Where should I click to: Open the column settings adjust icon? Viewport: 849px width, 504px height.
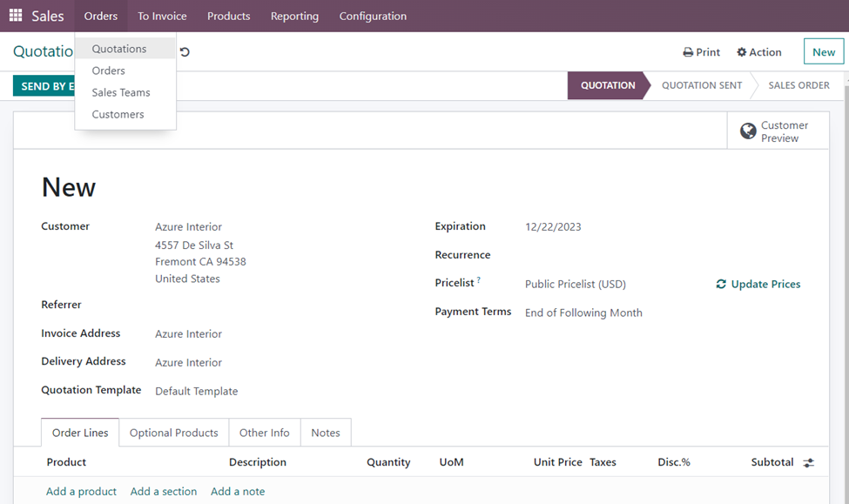coord(809,463)
